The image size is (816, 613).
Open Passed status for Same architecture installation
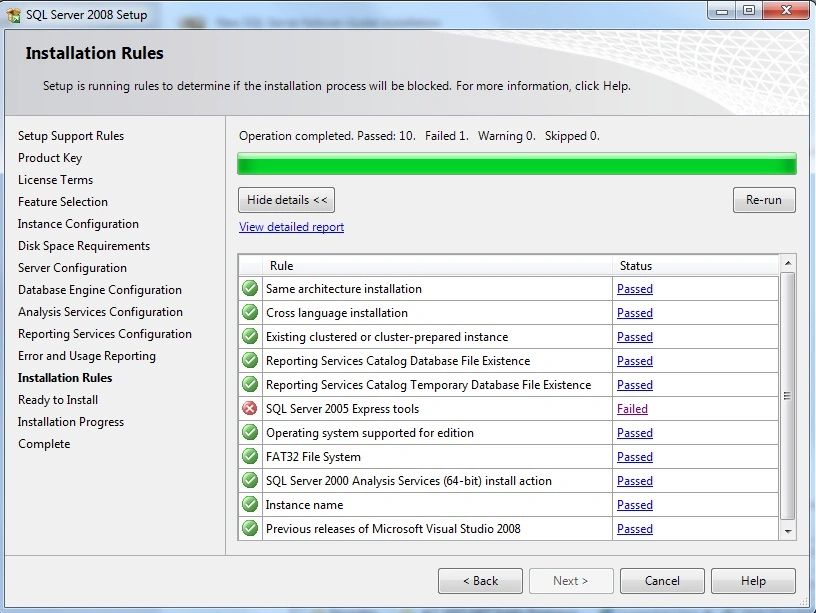tap(634, 289)
